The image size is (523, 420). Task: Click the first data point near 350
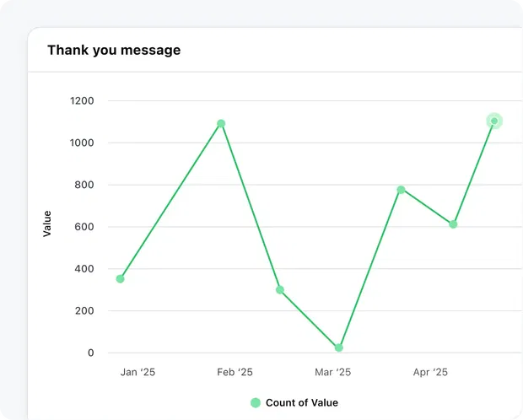pyautogui.click(x=121, y=279)
